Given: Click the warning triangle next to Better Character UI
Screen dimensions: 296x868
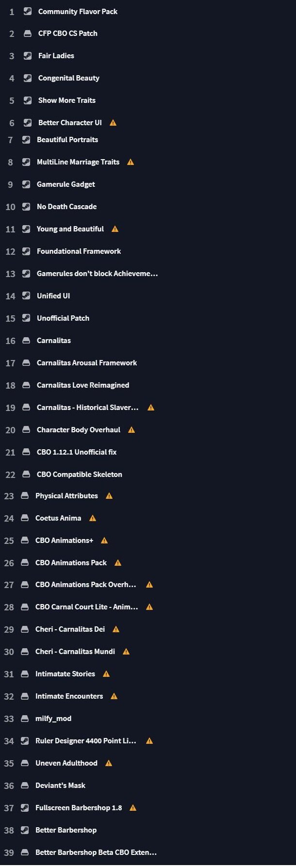Looking at the screenshot, I should (x=113, y=122).
